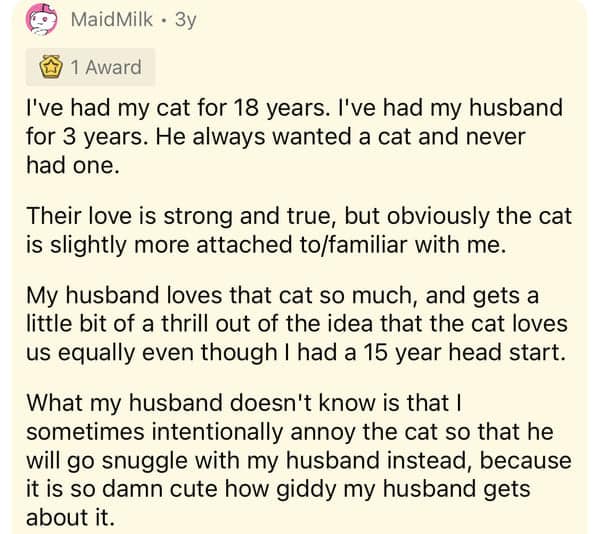Click the line starting "I've had my cat"
The height and width of the screenshot is (534, 599).
294,108
